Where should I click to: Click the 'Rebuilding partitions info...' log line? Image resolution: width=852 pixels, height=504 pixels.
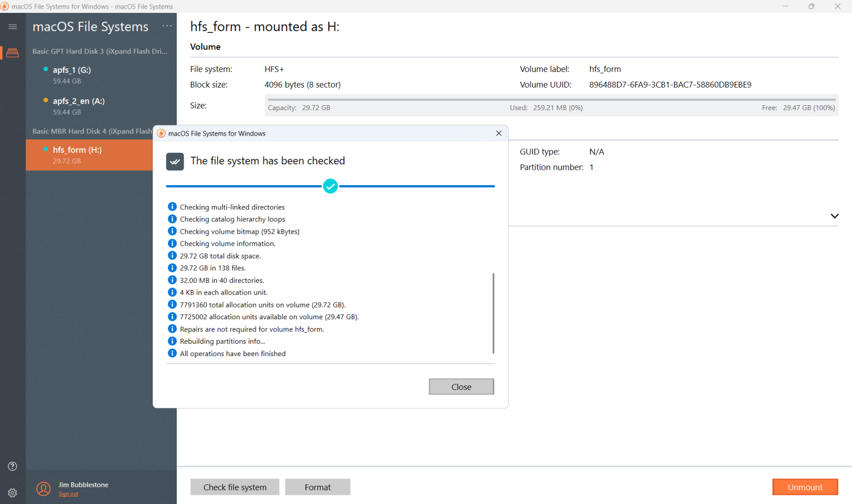223,342
